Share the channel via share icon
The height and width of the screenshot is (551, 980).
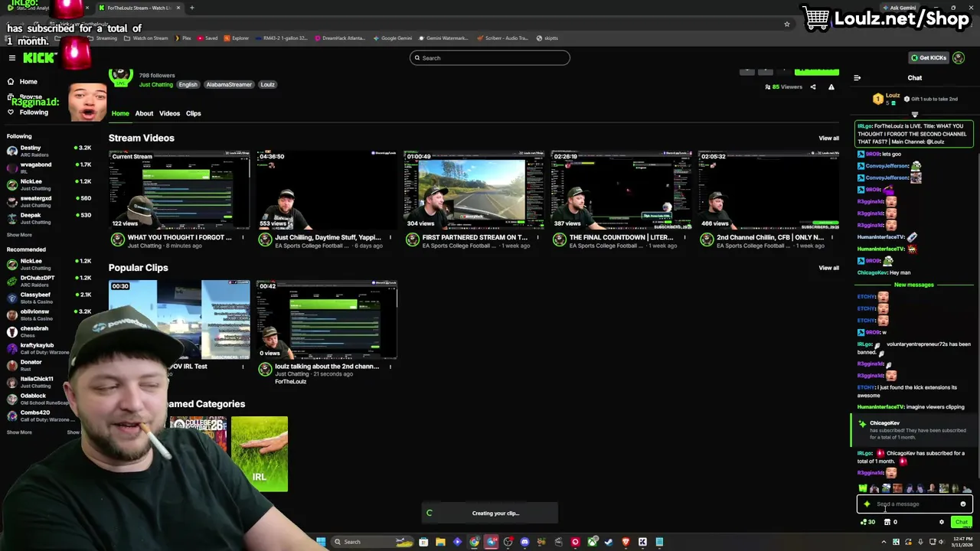[813, 87]
